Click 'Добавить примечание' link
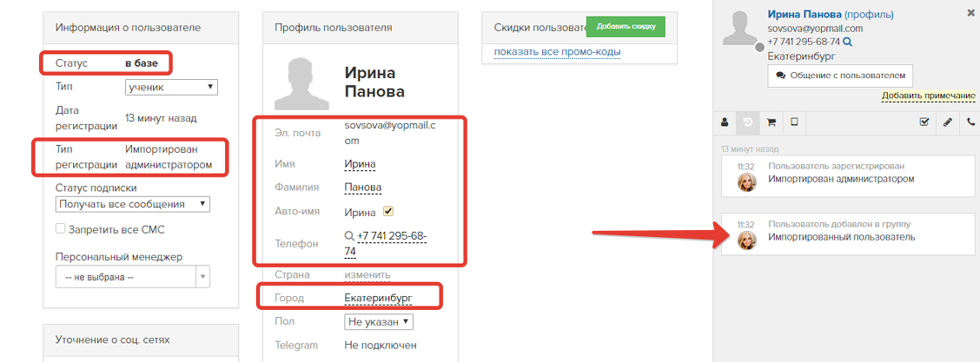Screen dimensions: 980x362 click(928, 95)
